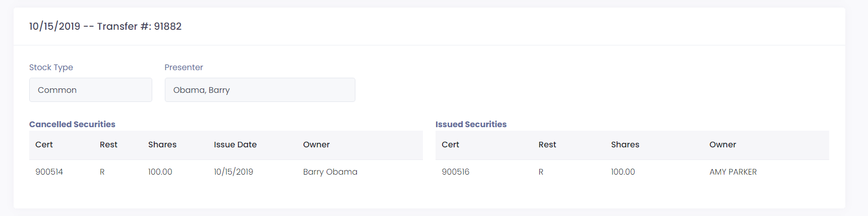Click the 100.00 shares value for certificate 900516

623,172
